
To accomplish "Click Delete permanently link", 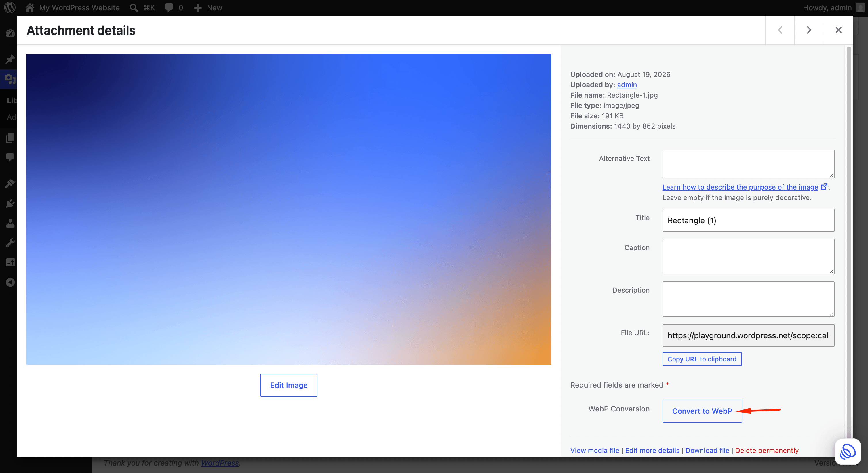I will [767, 451].
